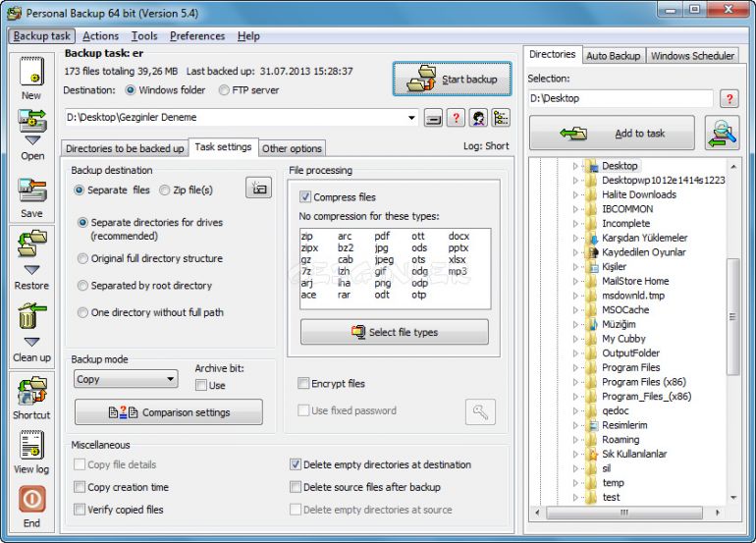Viewport: 756px width, 543px height.
Task: Click the question mark next to Selection field
Action: 729,99
